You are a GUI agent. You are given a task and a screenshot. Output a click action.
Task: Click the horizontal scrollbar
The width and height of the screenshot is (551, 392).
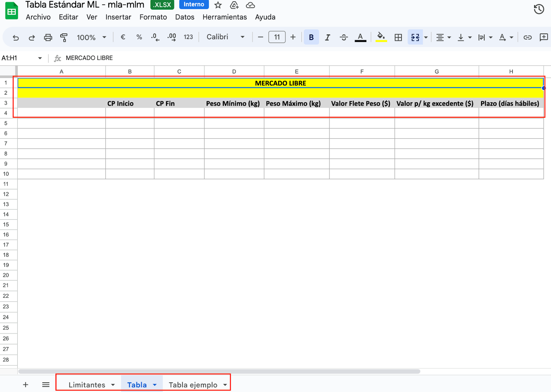click(x=219, y=371)
